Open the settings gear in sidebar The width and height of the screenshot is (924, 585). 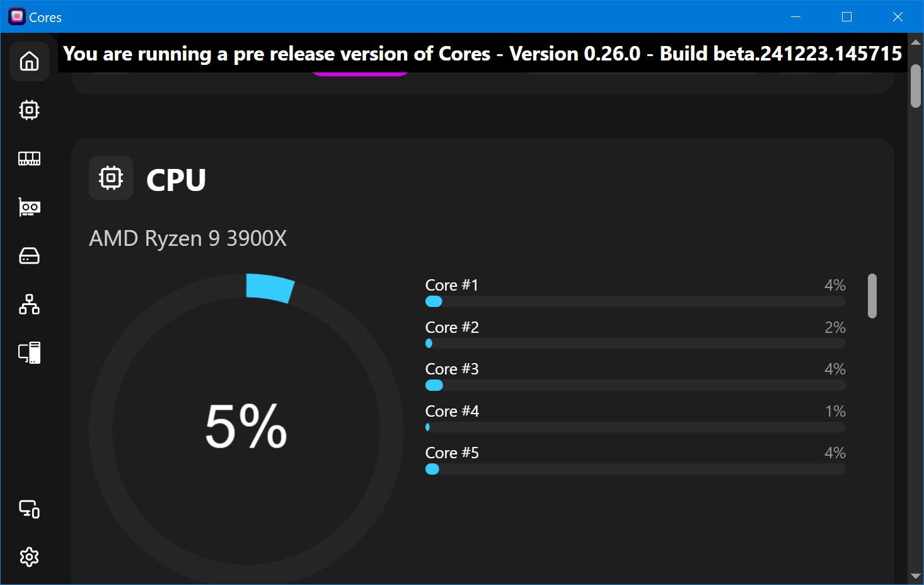click(x=29, y=557)
